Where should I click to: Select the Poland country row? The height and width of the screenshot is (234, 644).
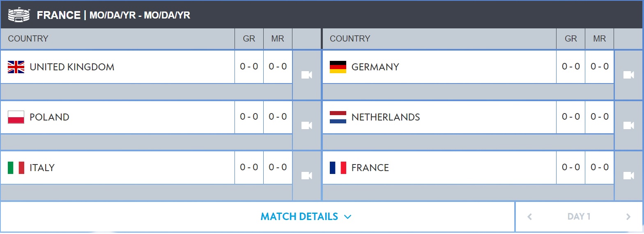coord(117,117)
